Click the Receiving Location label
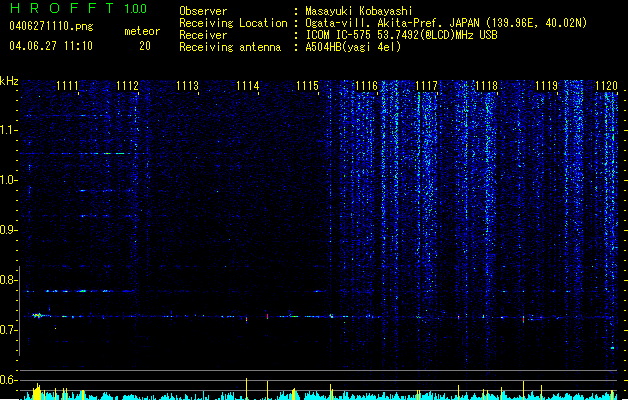 pos(233,23)
